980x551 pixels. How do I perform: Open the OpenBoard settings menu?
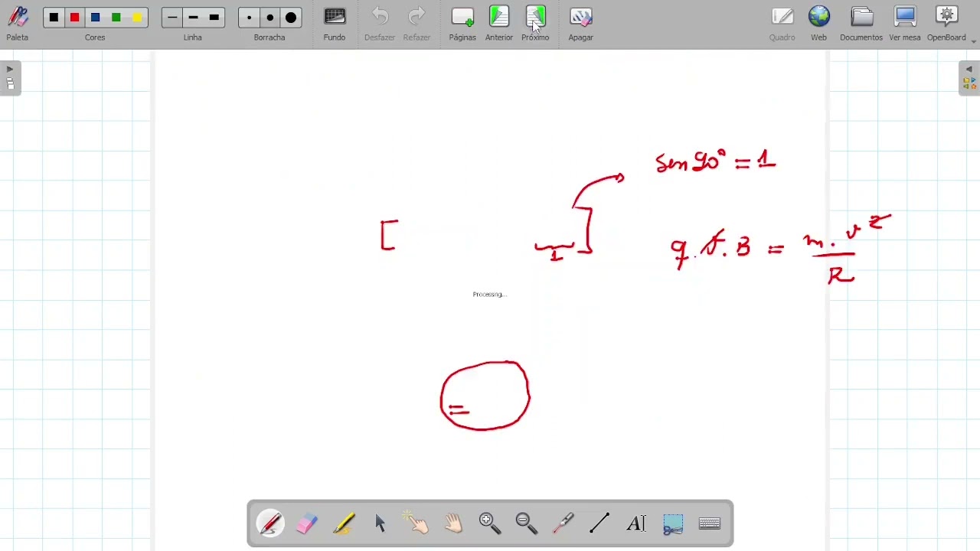tap(947, 23)
